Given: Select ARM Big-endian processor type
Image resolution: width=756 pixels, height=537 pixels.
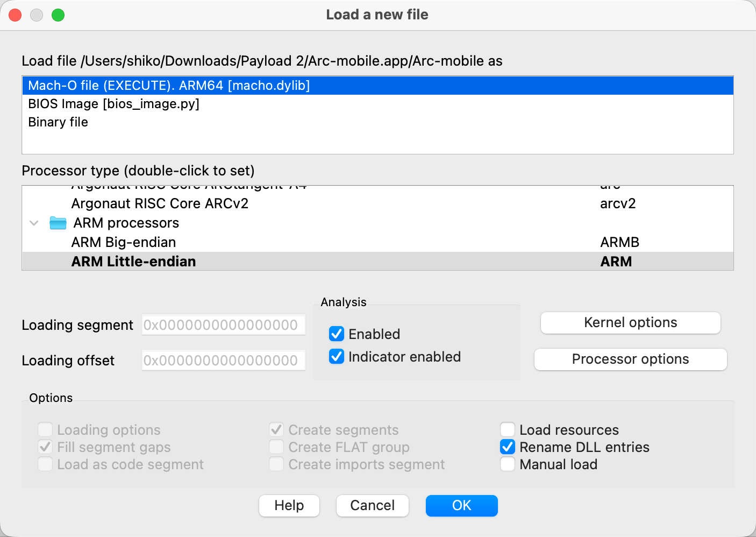Looking at the screenshot, I should [124, 242].
